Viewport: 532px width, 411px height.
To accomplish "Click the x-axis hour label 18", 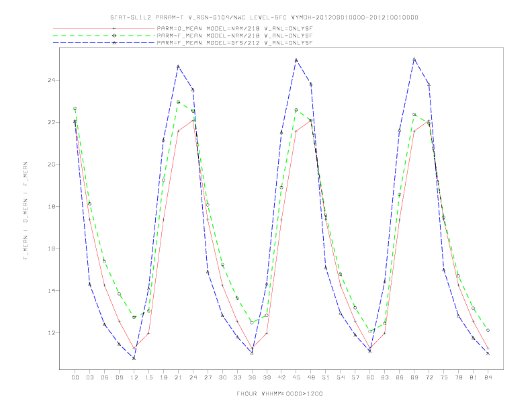I will [x=163, y=377].
